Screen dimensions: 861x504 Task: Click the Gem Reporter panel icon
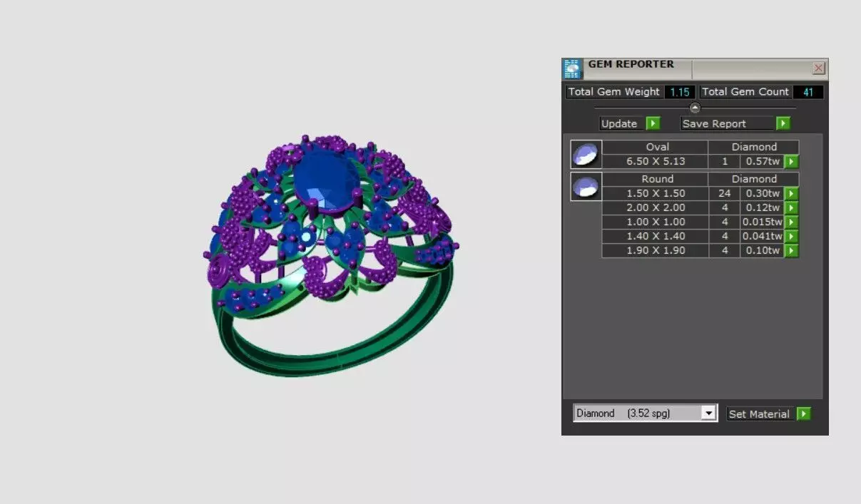573,69
